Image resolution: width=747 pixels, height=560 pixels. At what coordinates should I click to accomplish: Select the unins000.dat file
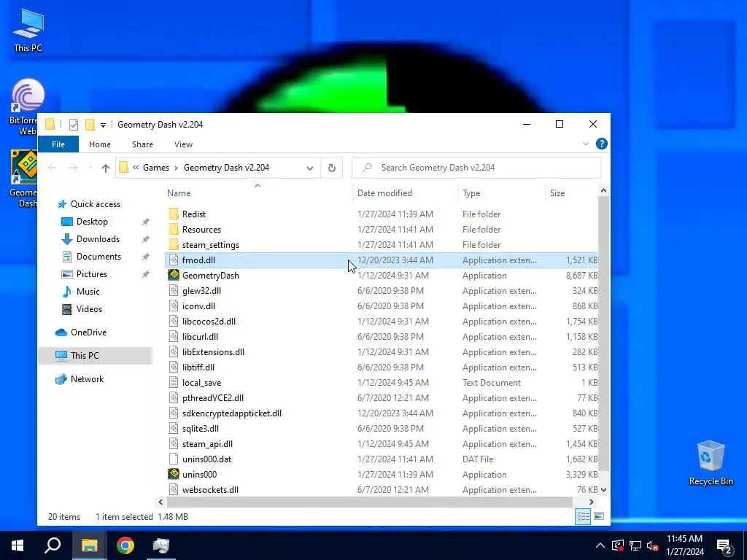pos(206,459)
